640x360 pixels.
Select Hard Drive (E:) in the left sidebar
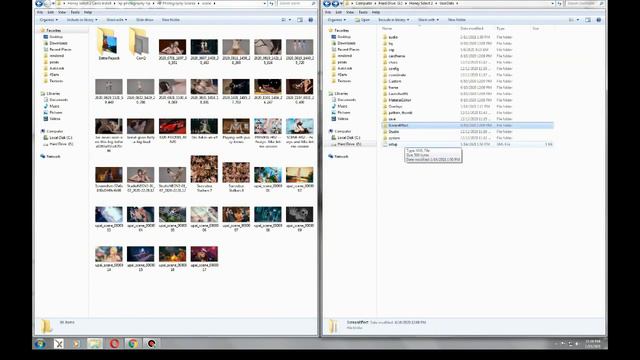58,144
